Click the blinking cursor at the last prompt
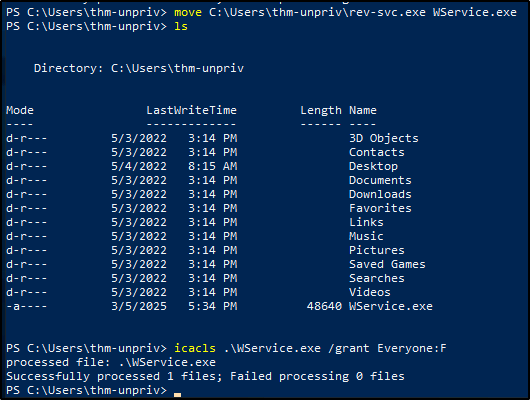 177,394
